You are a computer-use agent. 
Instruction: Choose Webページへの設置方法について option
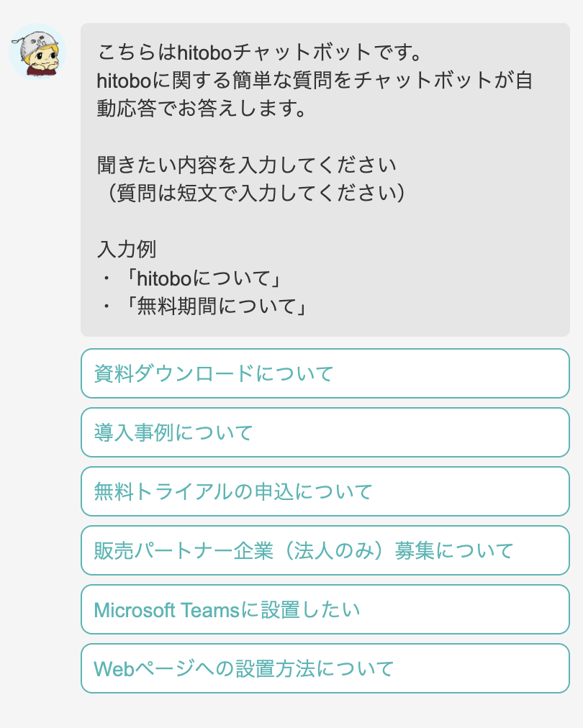click(325, 668)
